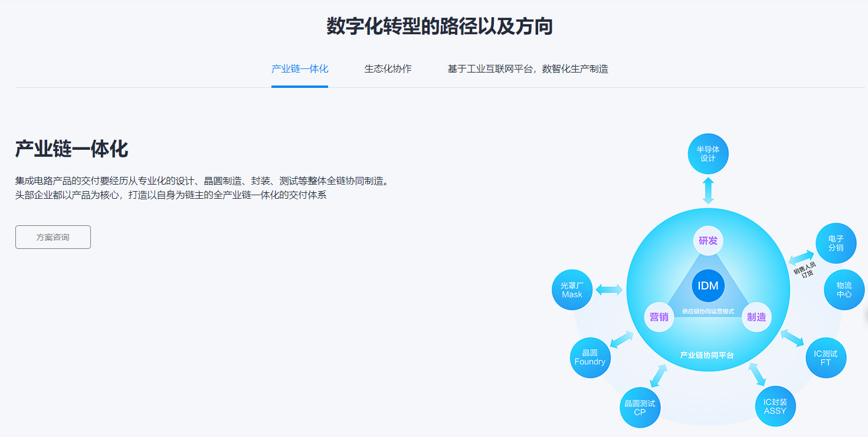
Task: Click the arrow below 半导体设计 node
Action: point(708,190)
